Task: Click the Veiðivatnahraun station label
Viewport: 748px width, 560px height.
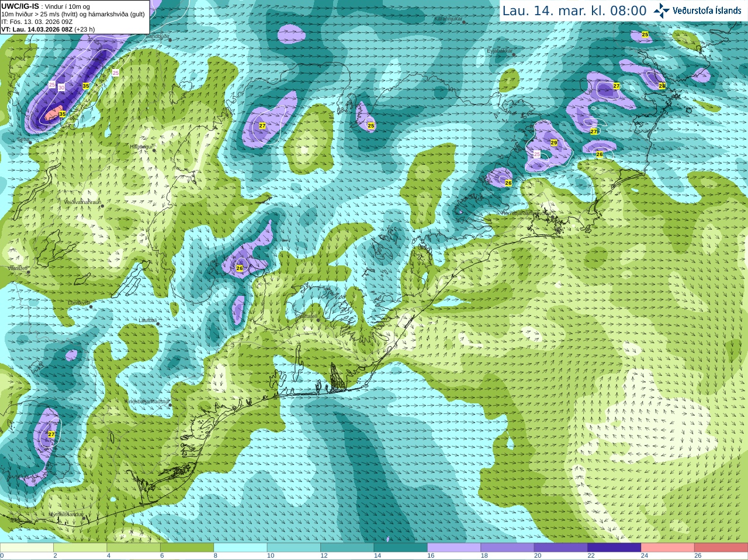Action: pos(82,202)
